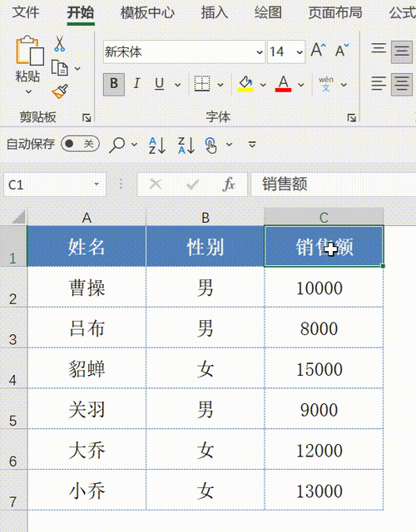Click cell with value 8000
Screen dimensions: 416x532
coord(324,328)
